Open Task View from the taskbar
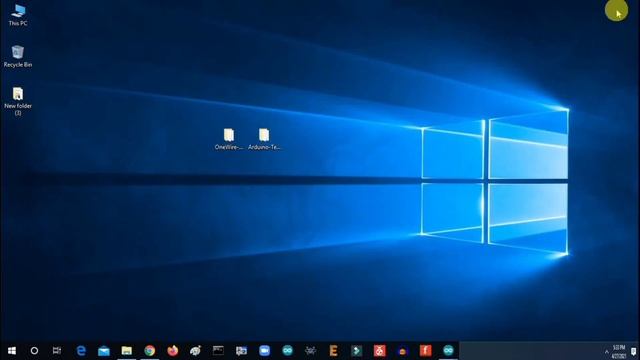640x360 pixels. 57,351
